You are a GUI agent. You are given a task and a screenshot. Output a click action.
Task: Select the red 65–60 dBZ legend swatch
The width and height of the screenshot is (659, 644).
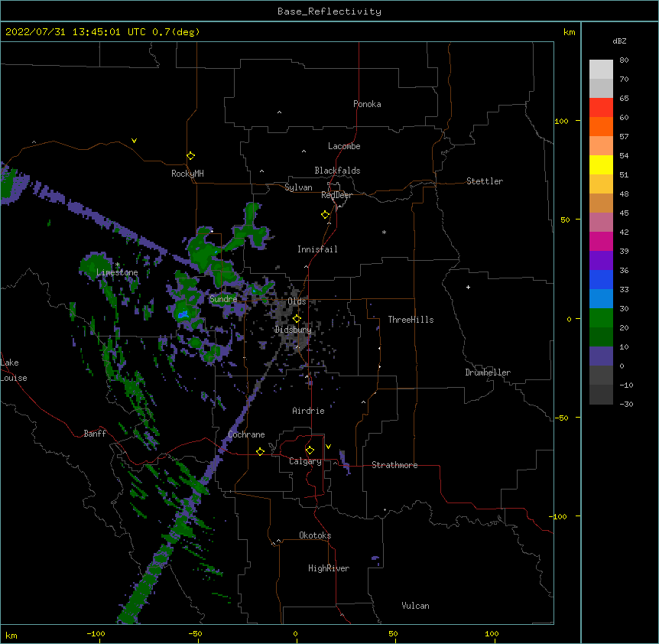[601, 108]
